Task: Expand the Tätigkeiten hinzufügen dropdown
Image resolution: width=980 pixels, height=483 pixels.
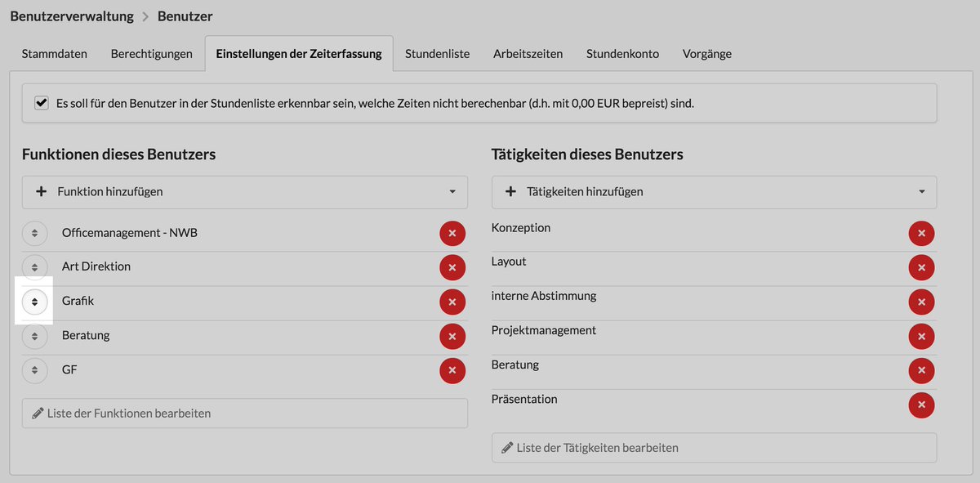Action: tap(715, 192)
